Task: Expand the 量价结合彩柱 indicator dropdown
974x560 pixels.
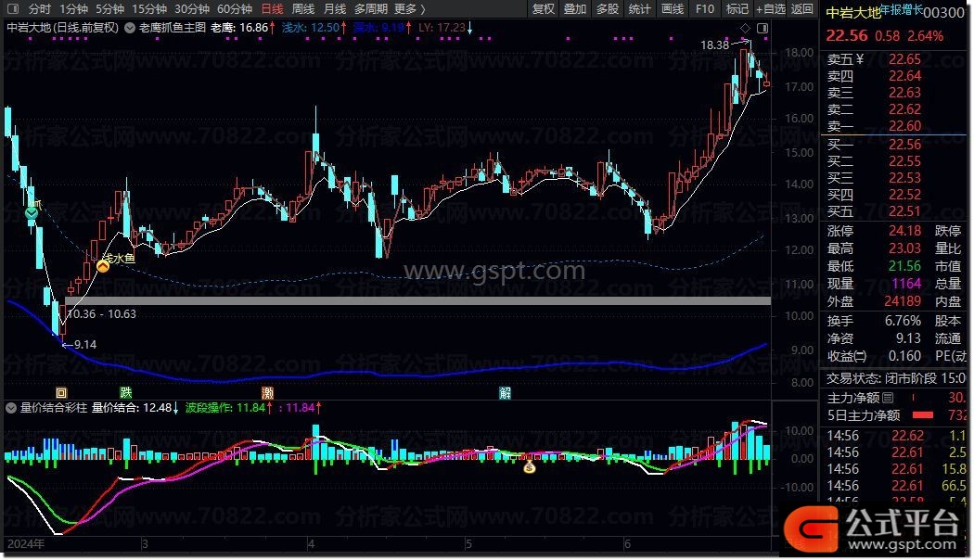Action: (x=11, y=408)
